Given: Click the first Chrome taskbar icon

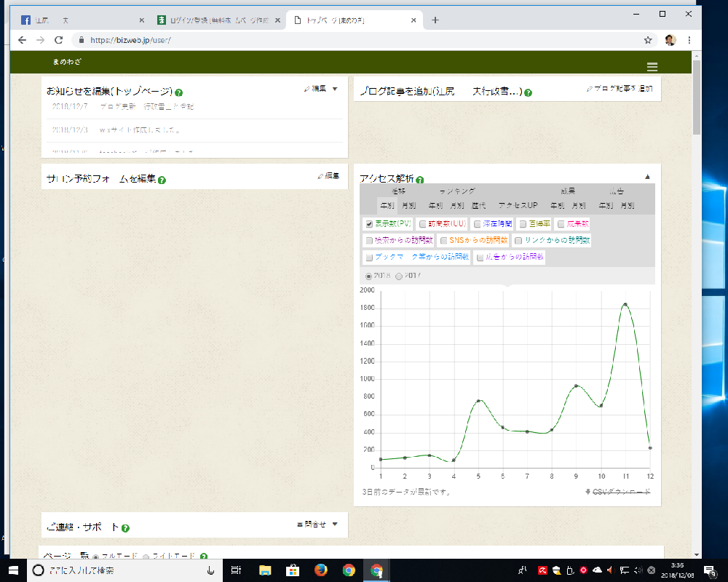Looking at the screenshot, I should 349,570.
